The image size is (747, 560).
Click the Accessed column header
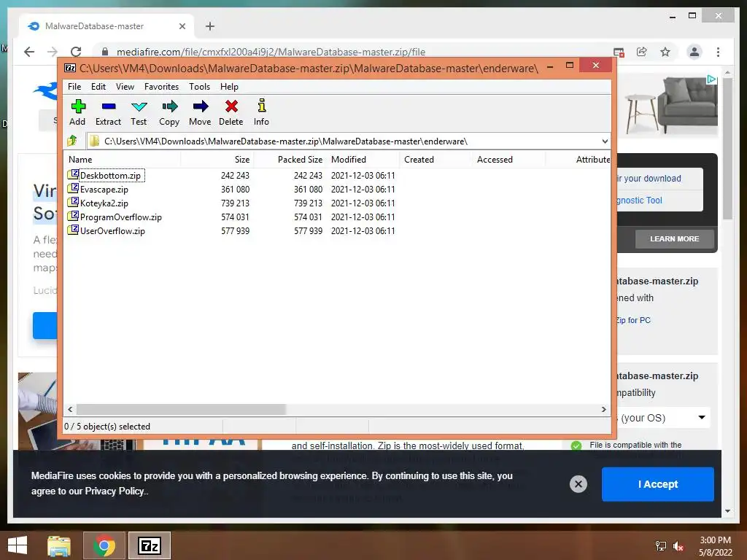tap(508, 160)
